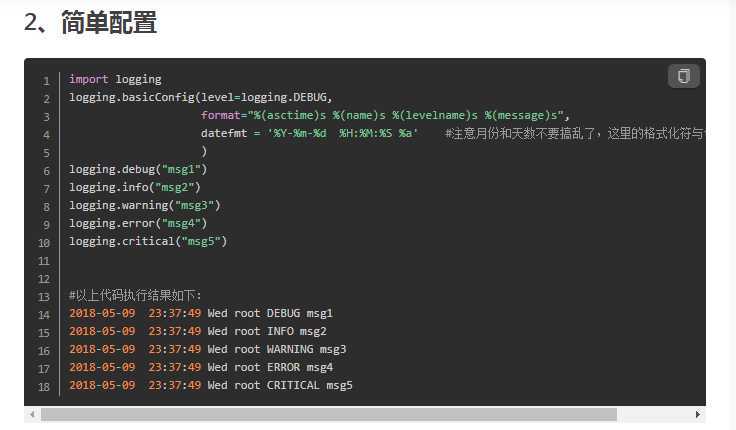Click the horizontal scrollbar's right arrow
The height and width of the screenshot is (430, 736).
click(x=698, y=414)
